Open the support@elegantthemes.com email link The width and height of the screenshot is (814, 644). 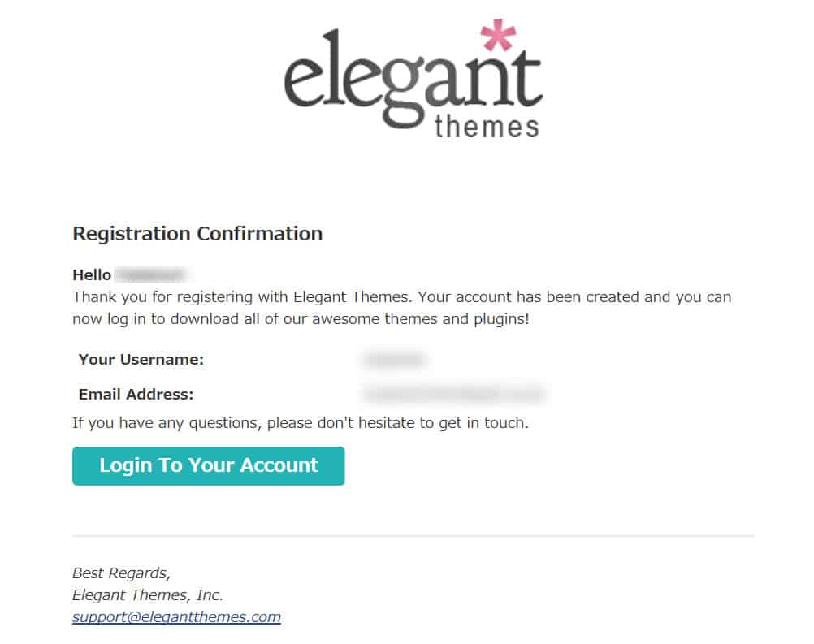(176, 616)
